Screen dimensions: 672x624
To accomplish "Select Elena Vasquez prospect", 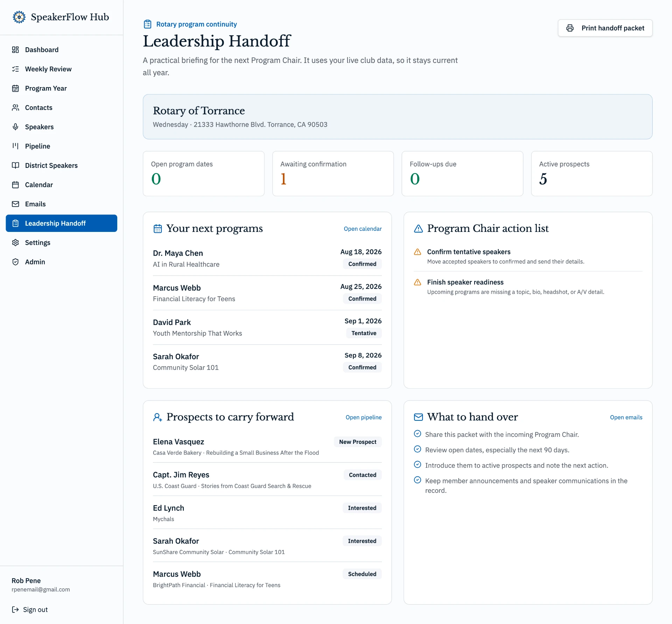I will click(x=267, y=447).
